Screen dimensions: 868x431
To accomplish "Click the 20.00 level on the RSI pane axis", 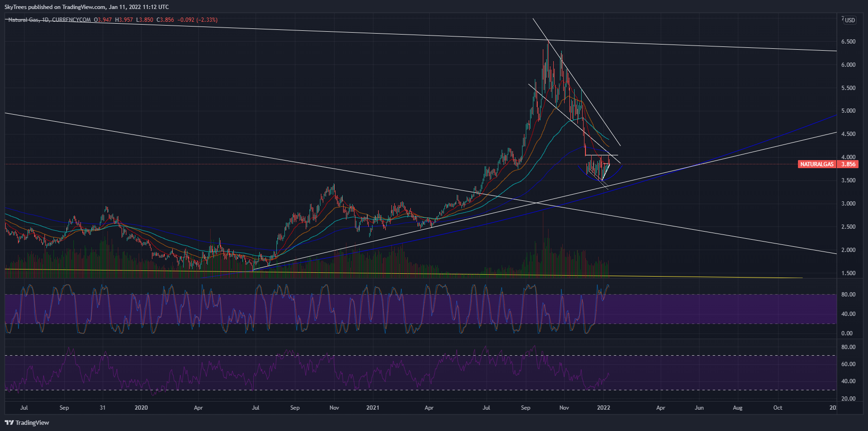I will [x=848, y=399].
